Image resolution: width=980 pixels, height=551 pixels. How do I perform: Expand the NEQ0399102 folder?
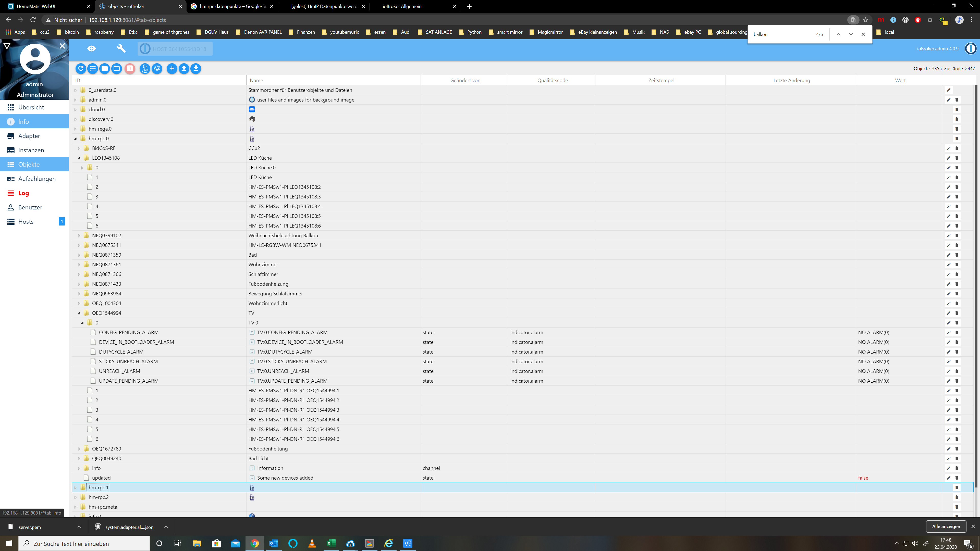(x=79, y=235)
